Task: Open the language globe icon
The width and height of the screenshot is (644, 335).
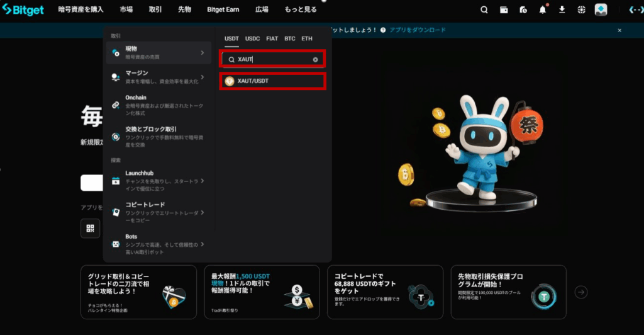Action: click(x=581, y=9)
